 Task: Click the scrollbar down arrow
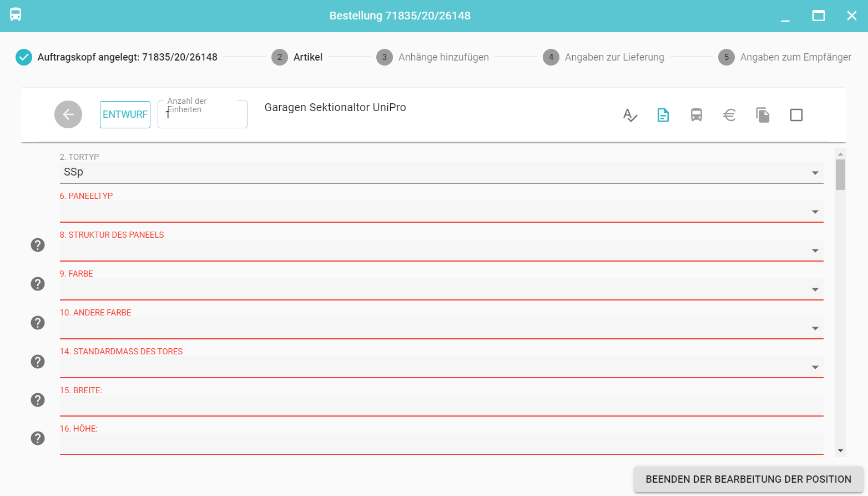click(x=840, y=451)
